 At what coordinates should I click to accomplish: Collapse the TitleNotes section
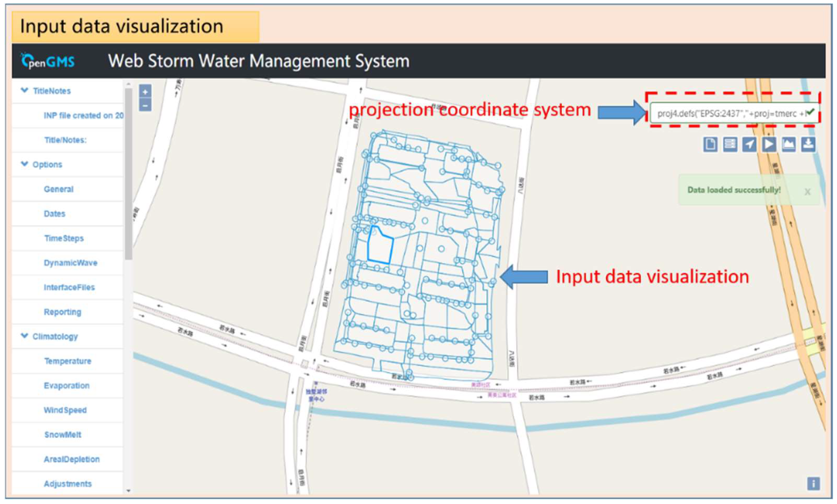coord(25,90)
